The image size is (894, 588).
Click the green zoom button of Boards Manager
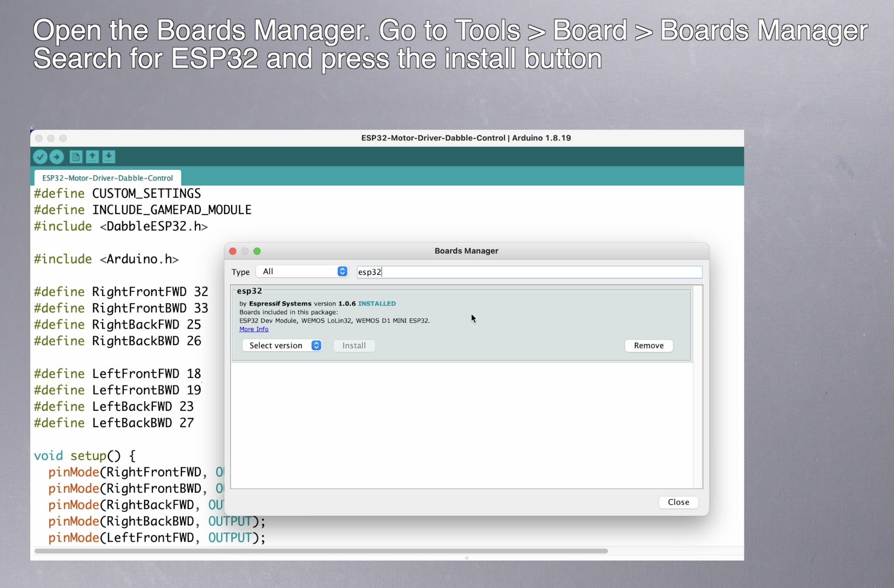click(x=257, y=251)
